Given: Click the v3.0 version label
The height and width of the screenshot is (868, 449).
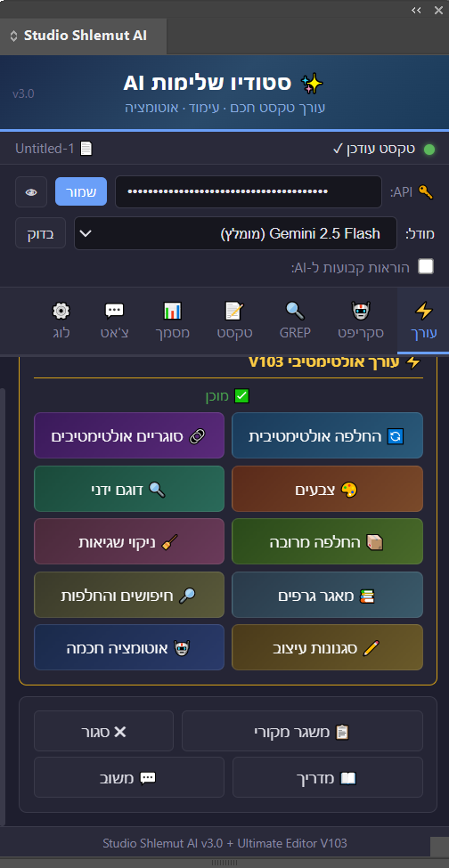Looking at the screenshot, I should point(23,93).
